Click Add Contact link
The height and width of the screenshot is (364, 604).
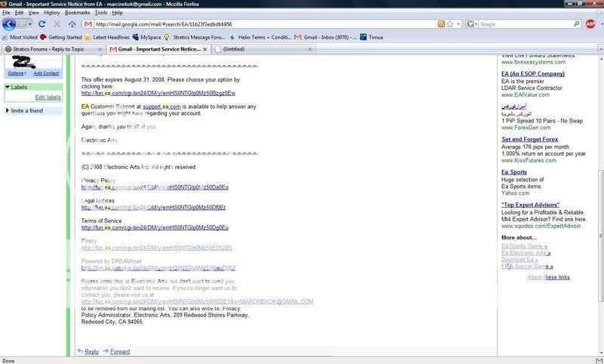pyautogui.click(x=46, y=73)
